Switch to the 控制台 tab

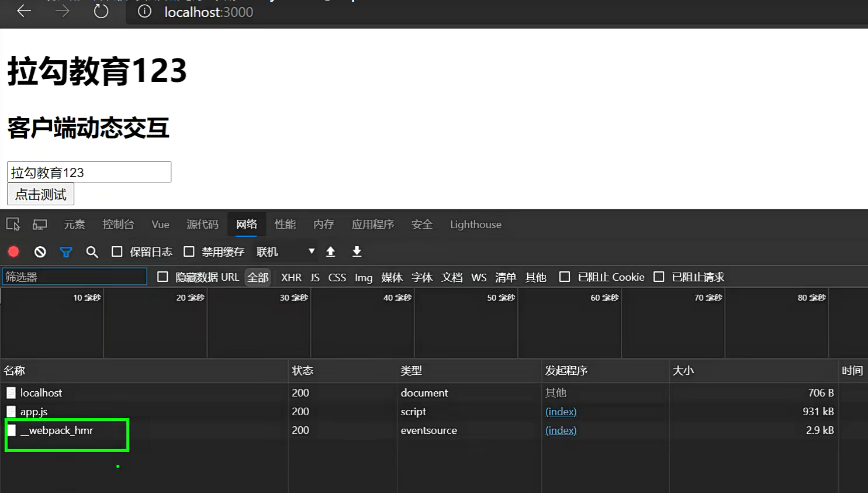point(118,225)
